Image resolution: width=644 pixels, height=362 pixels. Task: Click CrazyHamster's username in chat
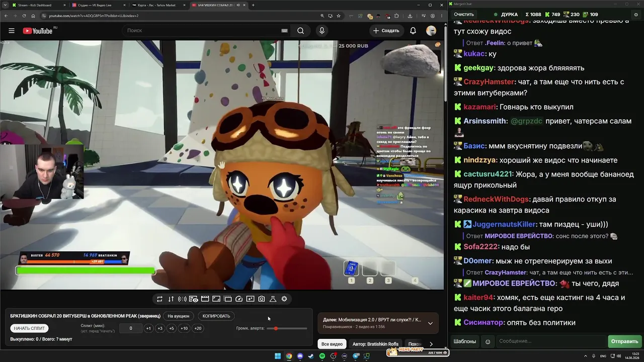click(x=489, y=82)
